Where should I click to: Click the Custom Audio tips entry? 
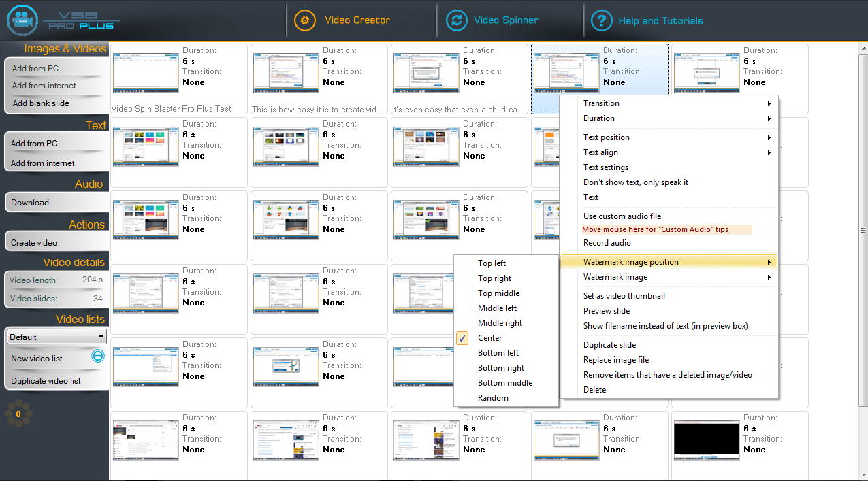tap(666, 229)
